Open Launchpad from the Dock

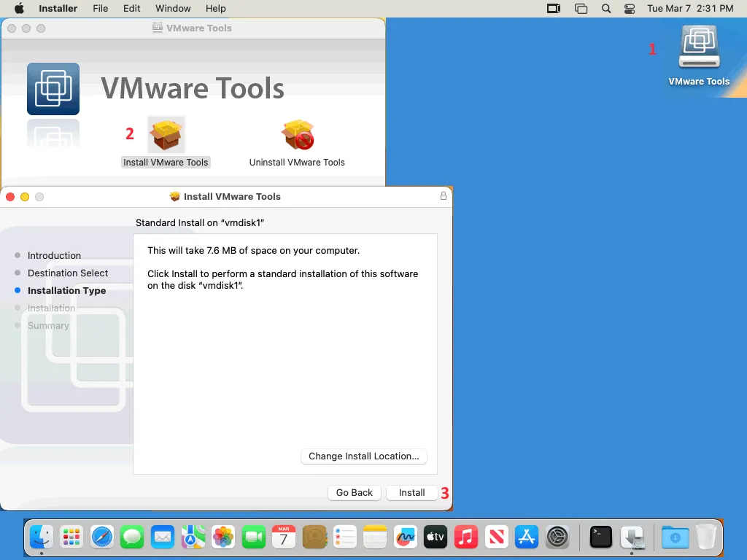coord(71,537)
